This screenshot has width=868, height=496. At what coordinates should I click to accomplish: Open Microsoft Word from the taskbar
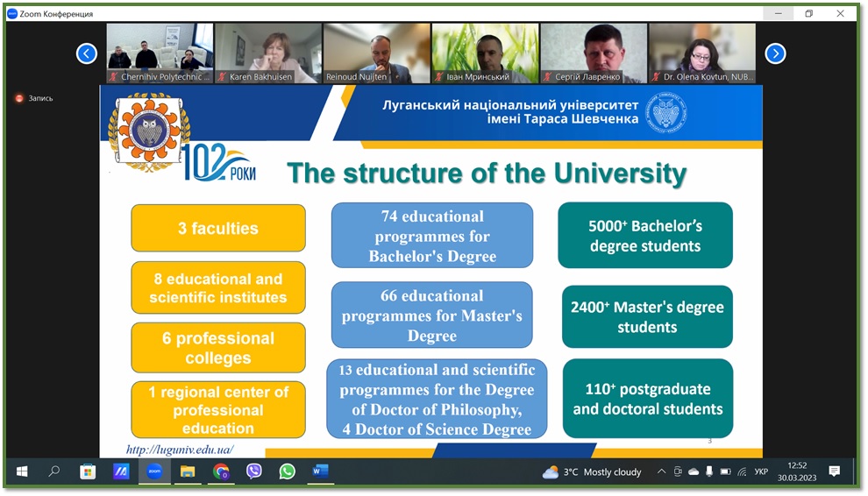pos(321,471)
